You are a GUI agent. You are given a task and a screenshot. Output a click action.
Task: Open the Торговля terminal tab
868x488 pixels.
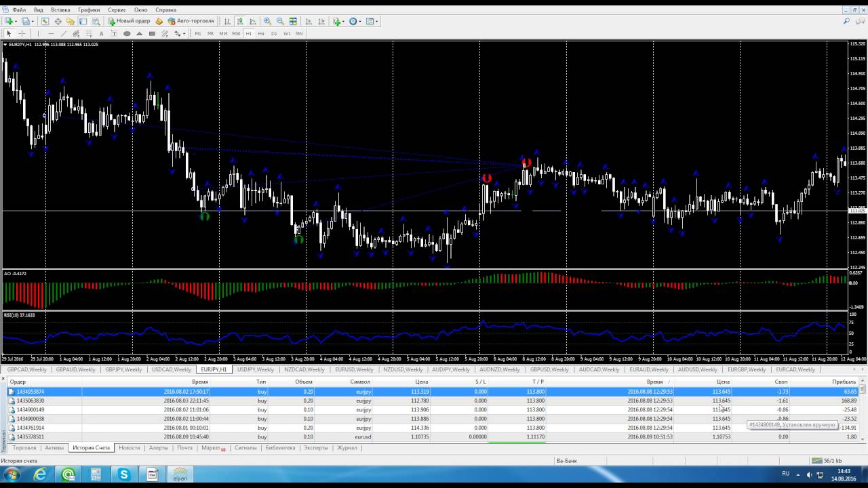(x=24, y=448)
